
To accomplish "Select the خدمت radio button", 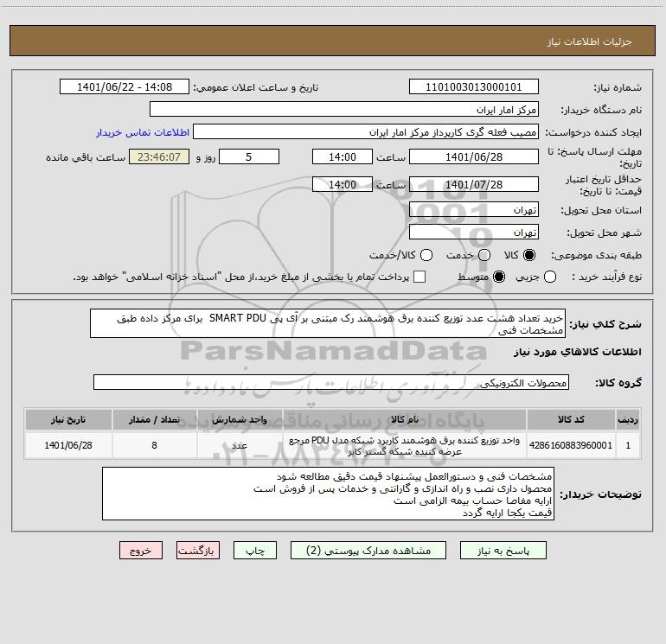I will 484,255.
